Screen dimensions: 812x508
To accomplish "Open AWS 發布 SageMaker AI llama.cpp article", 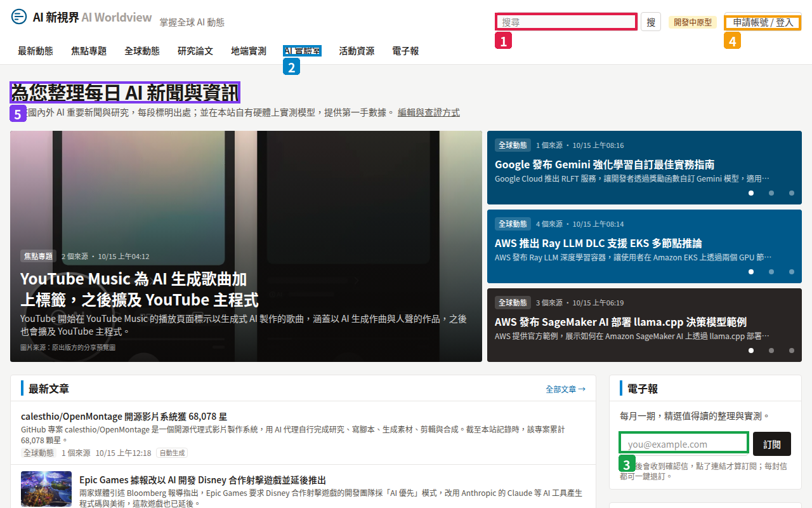I will pyautogui.click(x=620, y=322).
